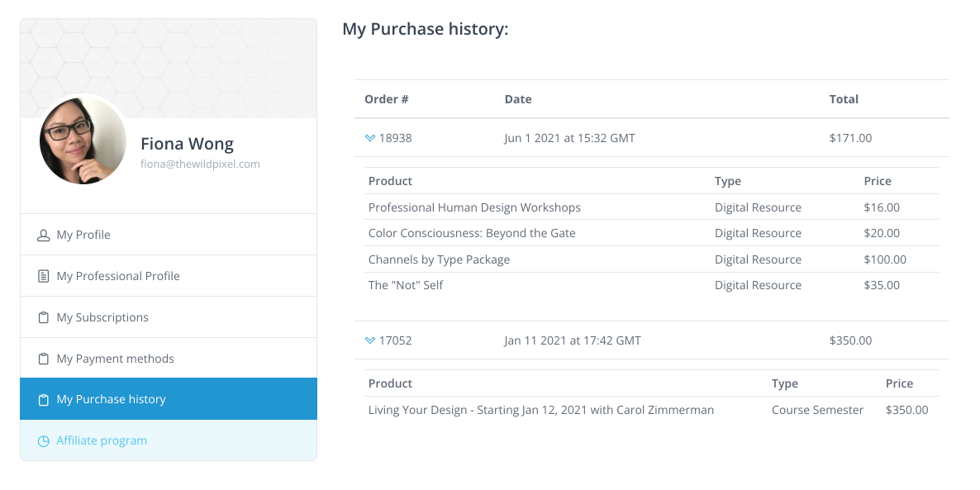Screen dimensions: 980x490
Task: Open My Payment methods page
Action: point(115,359)
